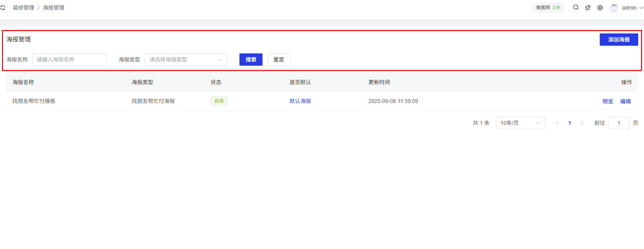
Task: Click the 微官网 status badge
Action: pos(548,8)
